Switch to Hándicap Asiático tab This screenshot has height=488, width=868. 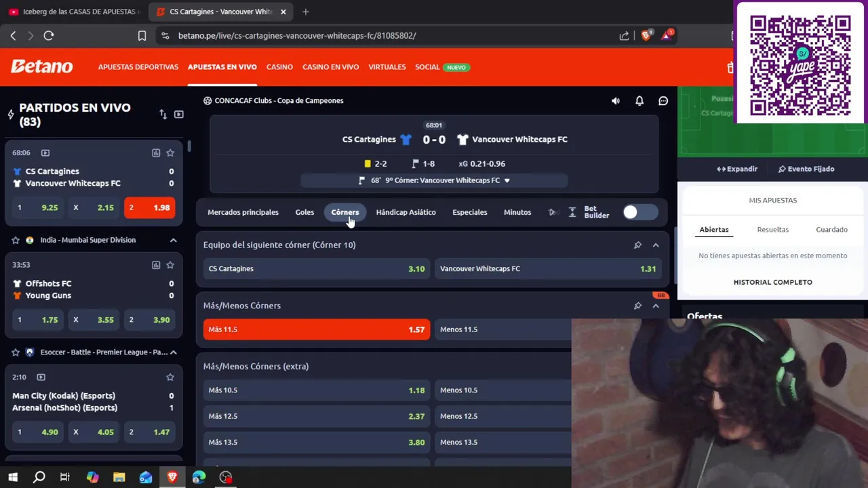(406, 212)
